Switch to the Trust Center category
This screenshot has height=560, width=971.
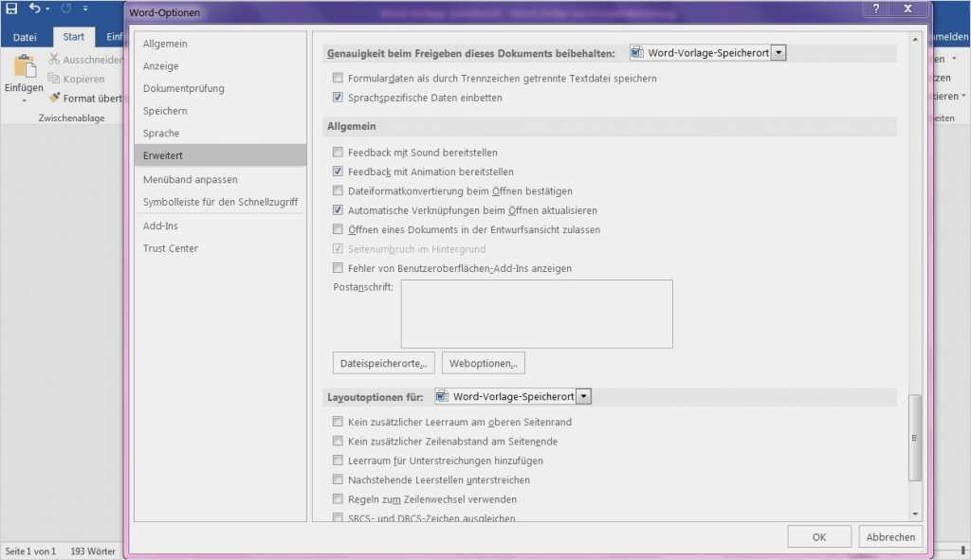click(x=171, y=248)
